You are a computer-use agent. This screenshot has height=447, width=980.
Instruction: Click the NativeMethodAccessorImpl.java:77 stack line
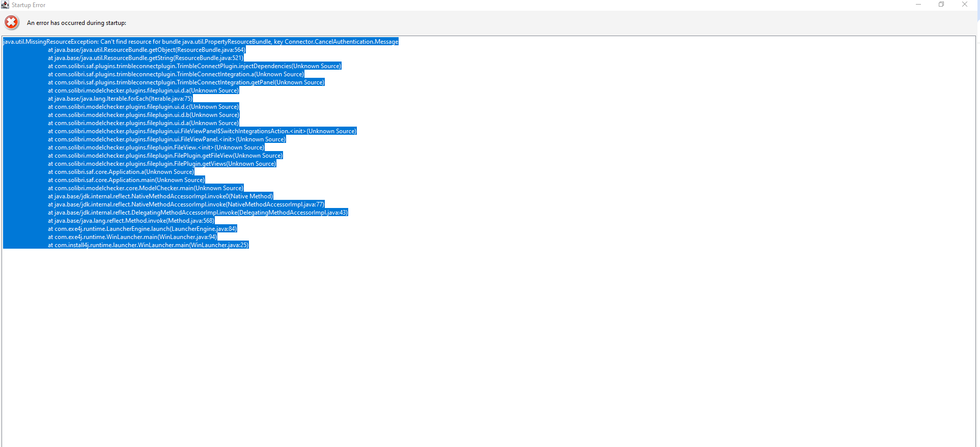click(186, 204)
